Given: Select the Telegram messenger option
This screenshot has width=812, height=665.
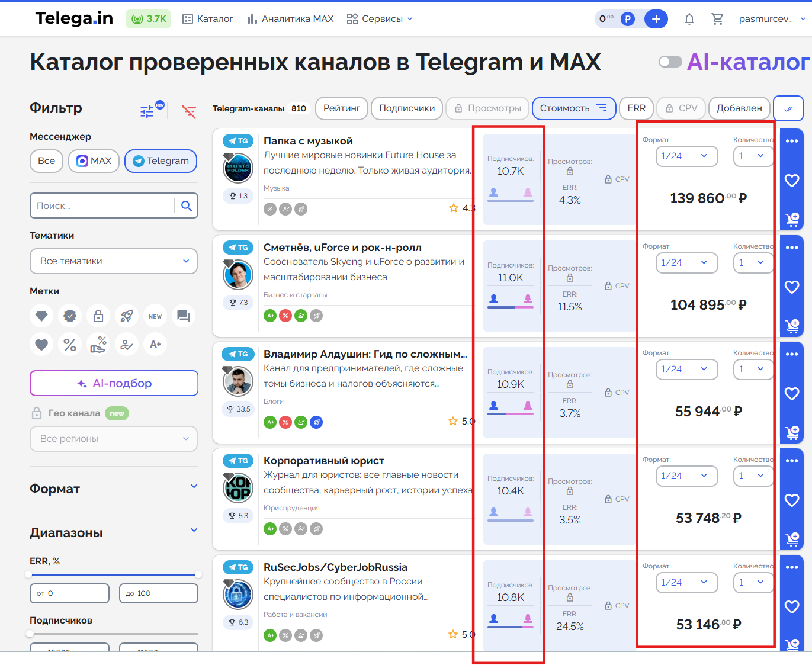Looking at the screenshot, I should [161, 161].
